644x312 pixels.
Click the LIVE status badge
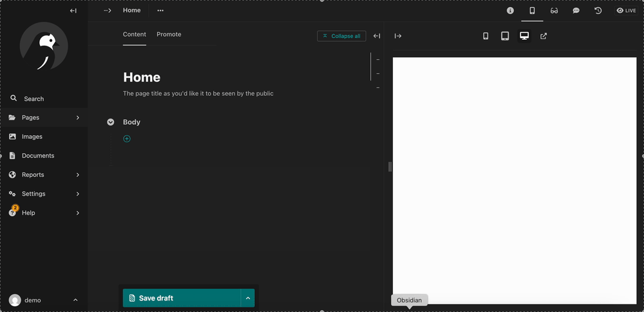point(627,11)
